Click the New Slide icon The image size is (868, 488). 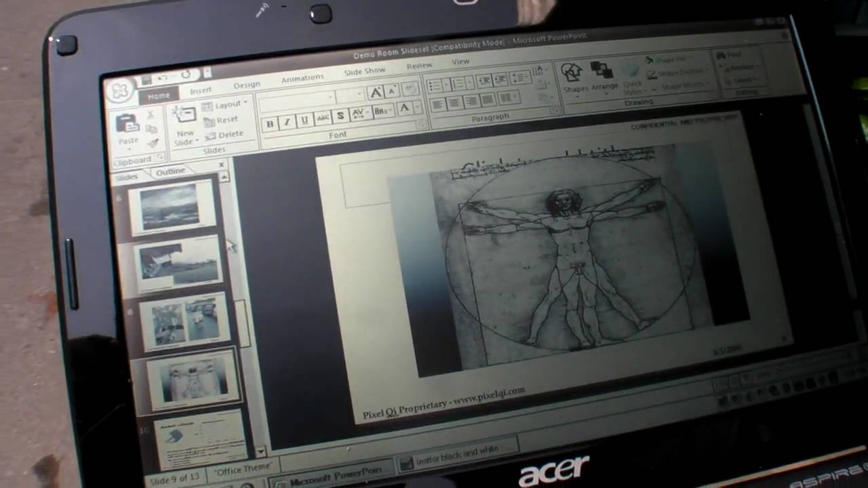click(183, 114)
